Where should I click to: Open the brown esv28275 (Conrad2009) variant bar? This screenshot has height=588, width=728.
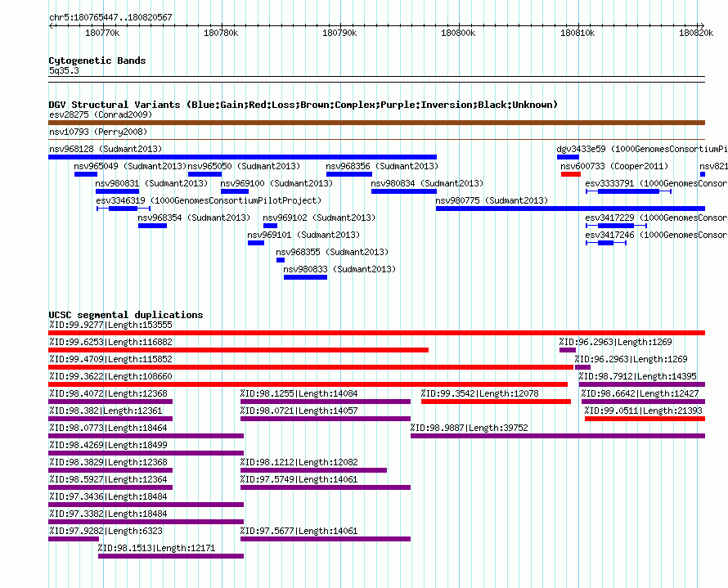point(376,123)
